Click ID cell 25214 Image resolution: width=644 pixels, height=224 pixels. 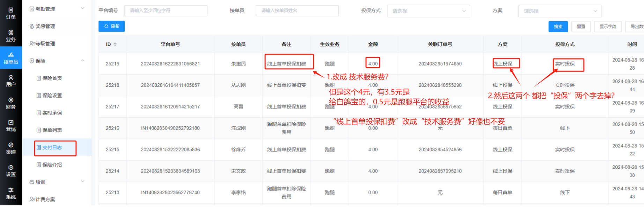[x=112, y=171]
